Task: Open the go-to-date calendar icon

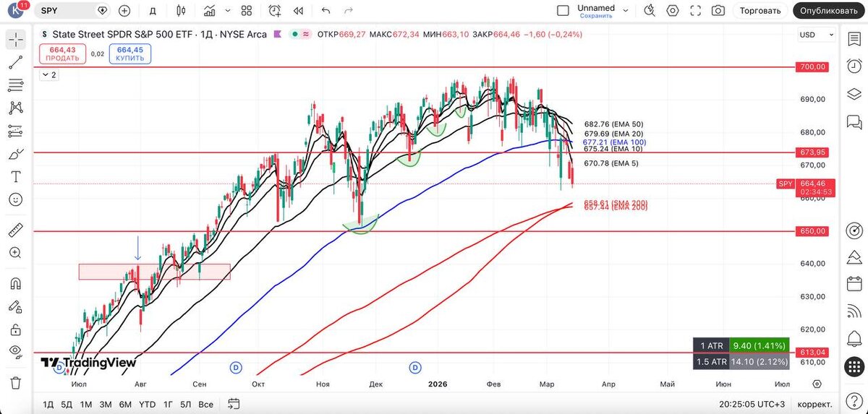Action: [x=234, y=404]
